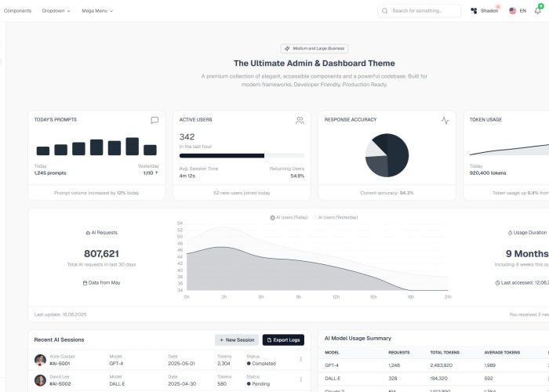Toggle AI Users (Today) legend item
This screenshot has width=549, height=392.
[x=289, y=217]
